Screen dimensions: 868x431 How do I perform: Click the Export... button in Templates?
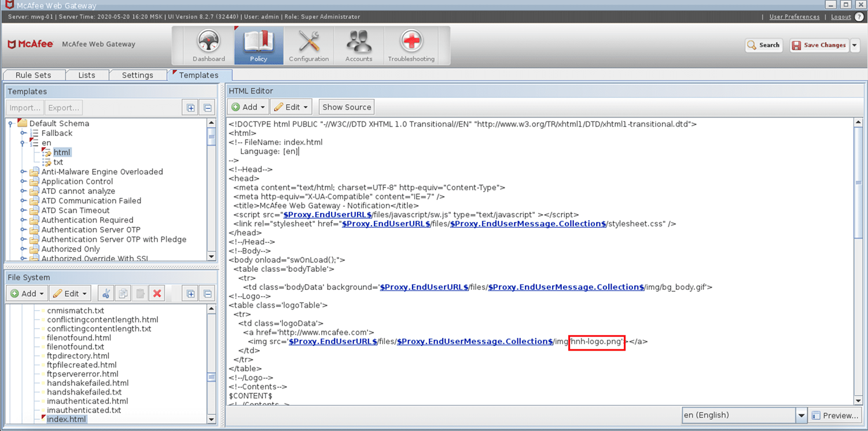[x=64, y=108]
